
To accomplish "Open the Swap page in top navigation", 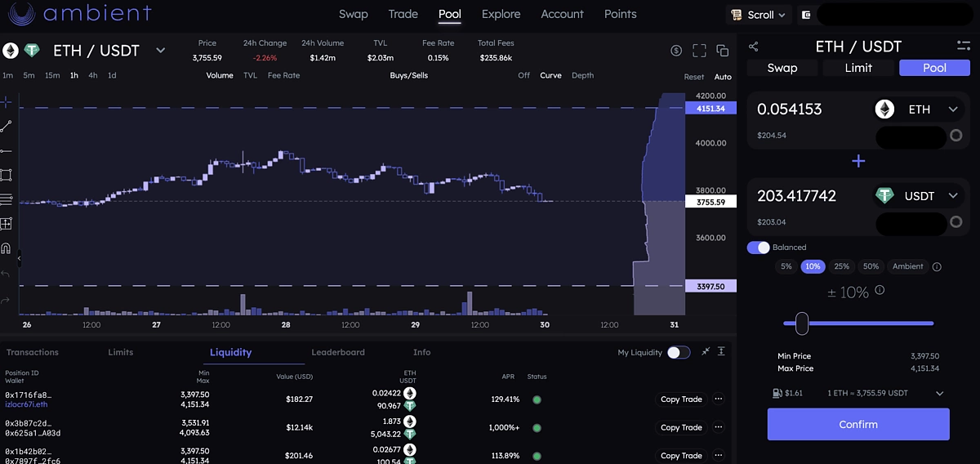I will coord(354,14).
